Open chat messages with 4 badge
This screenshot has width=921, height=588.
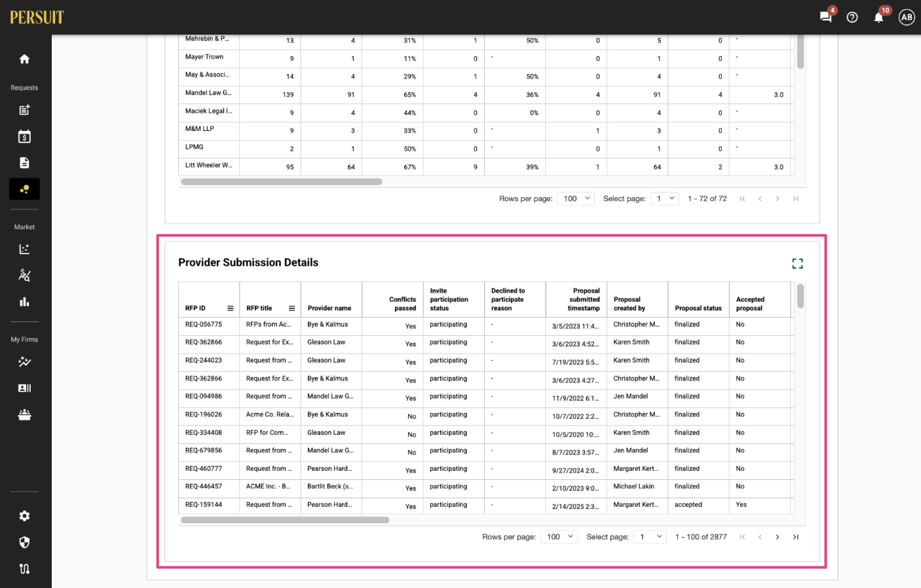tap(827, 16)
